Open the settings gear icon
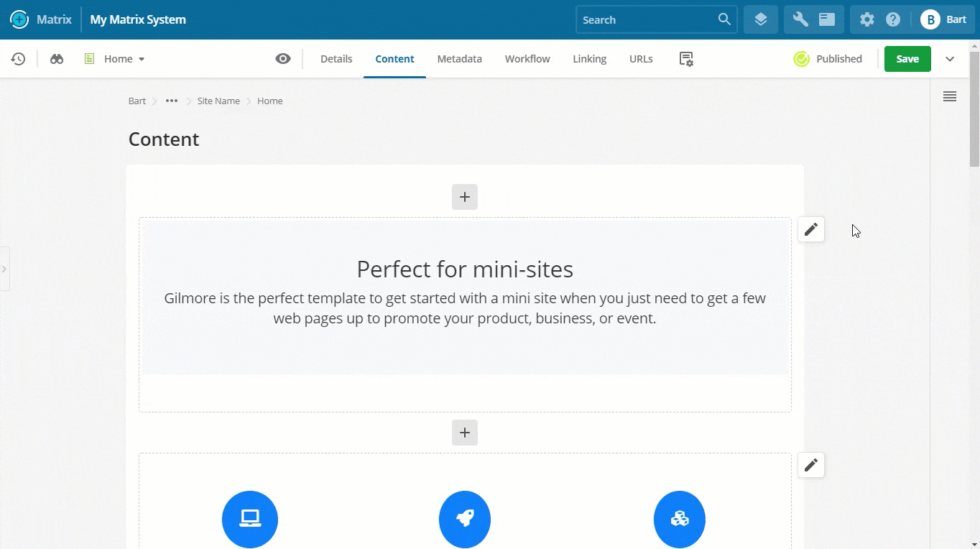This screenshot has width=980, height=549. 867,19
